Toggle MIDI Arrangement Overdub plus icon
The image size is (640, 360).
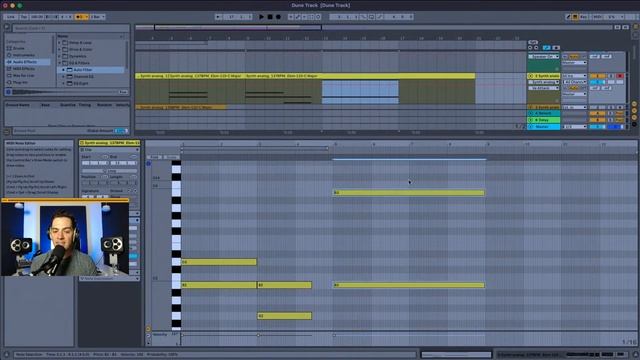click(x=291, y=17)
